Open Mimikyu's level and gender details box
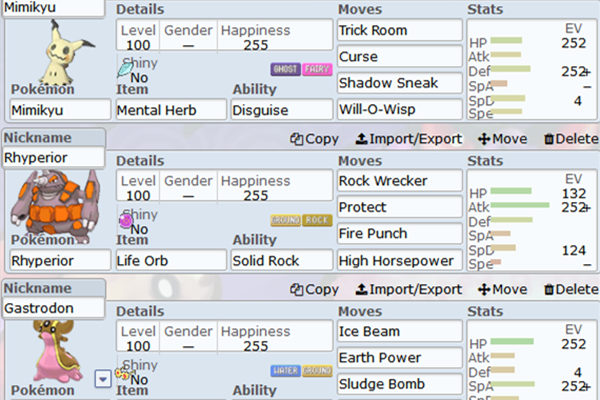 [225, 35]
